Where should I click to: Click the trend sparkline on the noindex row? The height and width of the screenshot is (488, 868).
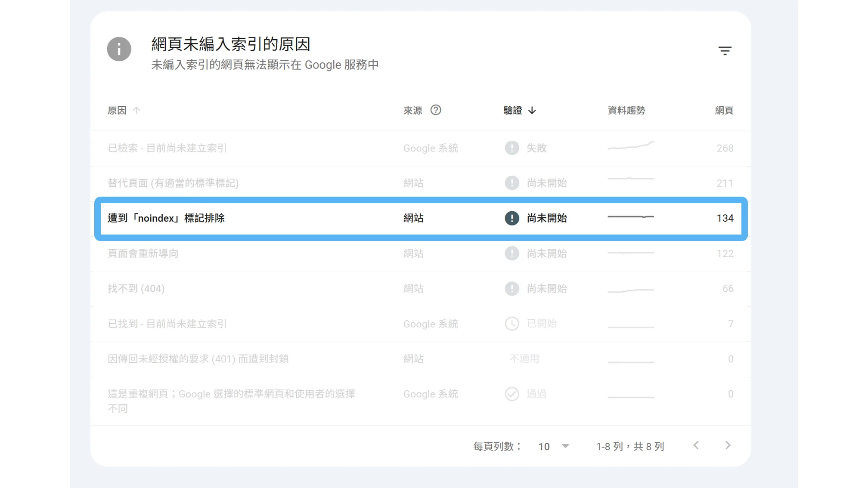(631, 217)
